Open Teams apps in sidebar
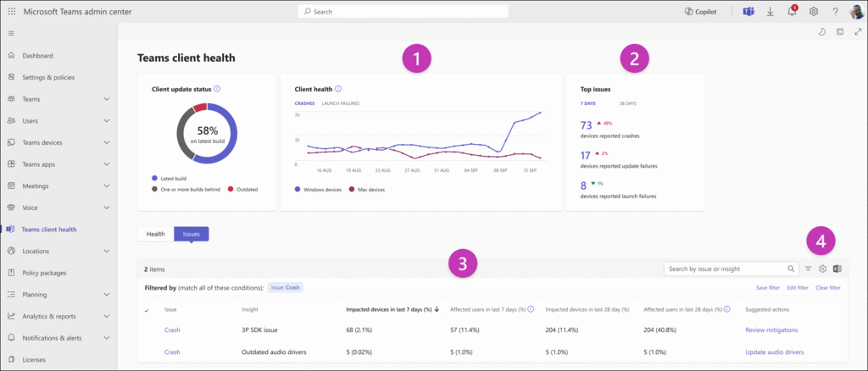868x371 pixels. pos(39,164)
